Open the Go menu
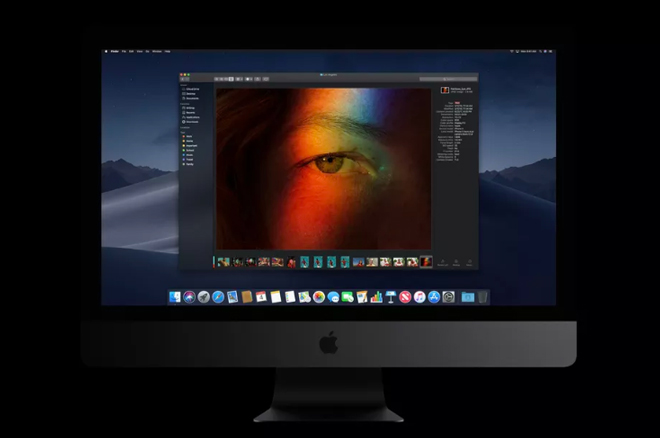 147,51
